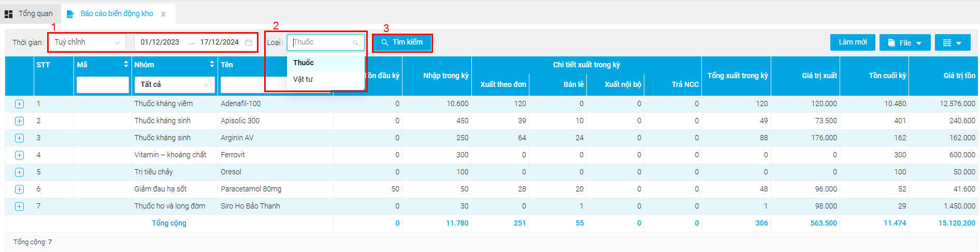Expand row 3 Arginin AV details
Viewport: 980px width, 252px height.
point(19,138)
